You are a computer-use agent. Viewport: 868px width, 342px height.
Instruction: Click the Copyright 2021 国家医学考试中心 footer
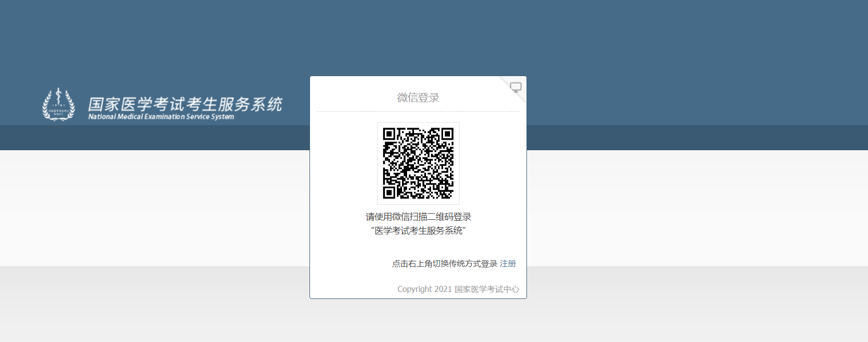(x=458, y=289)
